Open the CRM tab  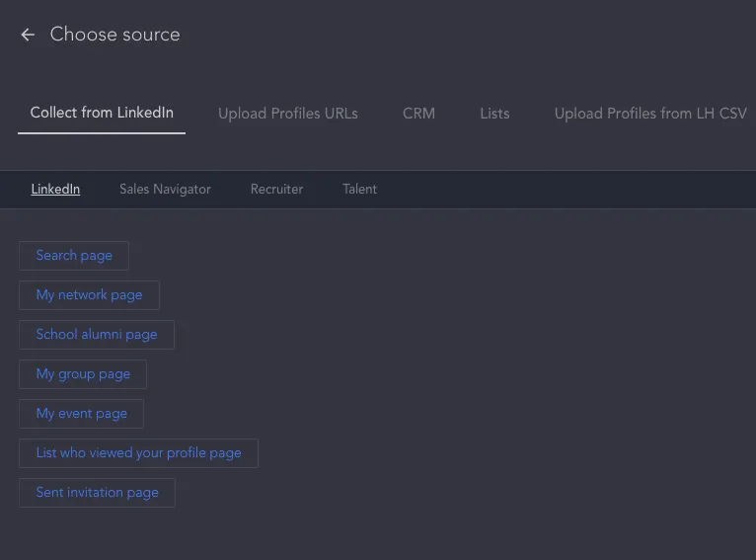coord(418,114)
